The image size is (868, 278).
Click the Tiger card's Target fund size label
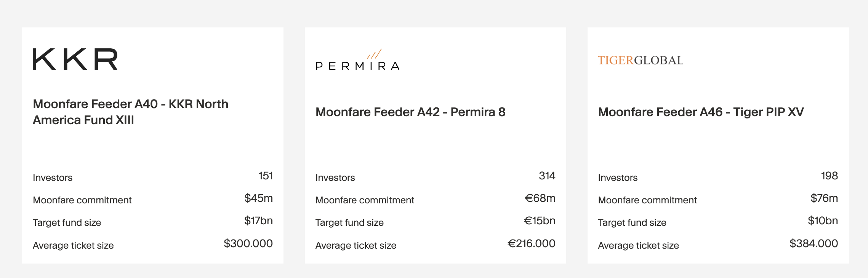(632, 223)
